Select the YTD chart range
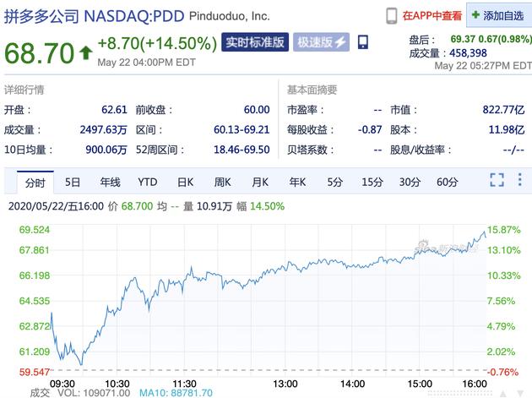The image size is (532, 398). 148,183
